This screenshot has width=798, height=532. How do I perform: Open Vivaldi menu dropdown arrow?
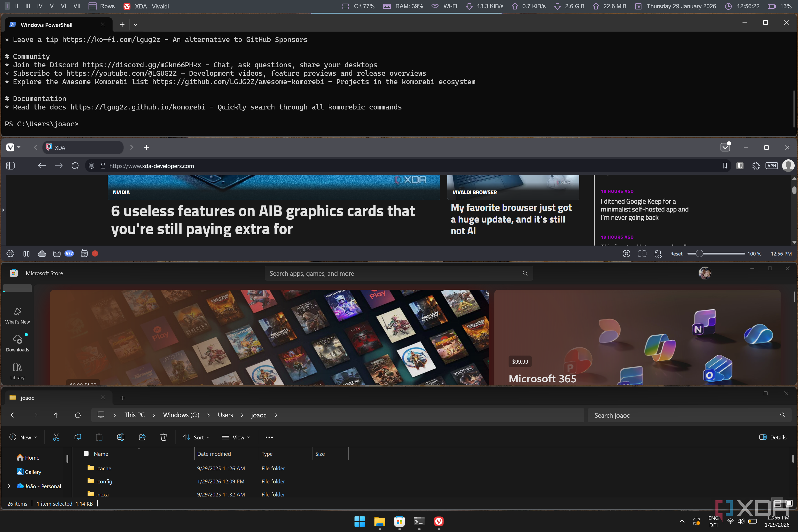coord(19,147)
